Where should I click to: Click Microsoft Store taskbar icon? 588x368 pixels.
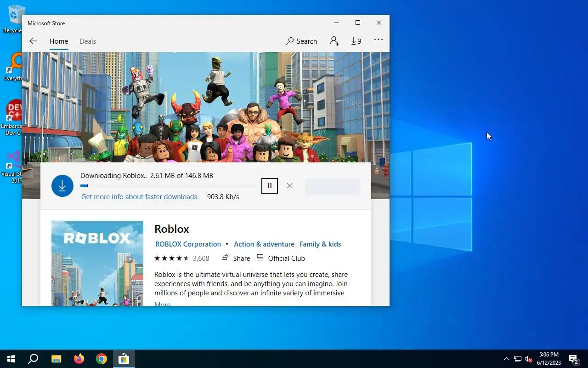pyautogui.click(x=124, y=359)
